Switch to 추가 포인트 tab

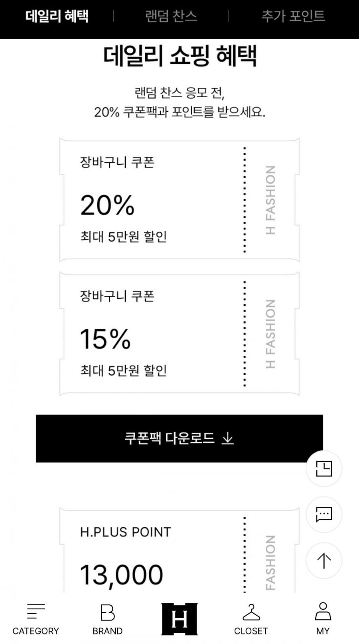[x=293, y=16]
